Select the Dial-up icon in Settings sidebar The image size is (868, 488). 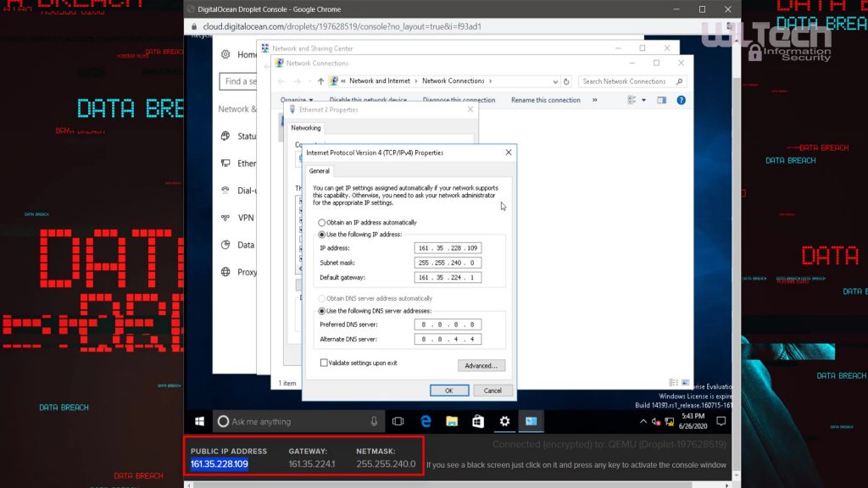225,191
